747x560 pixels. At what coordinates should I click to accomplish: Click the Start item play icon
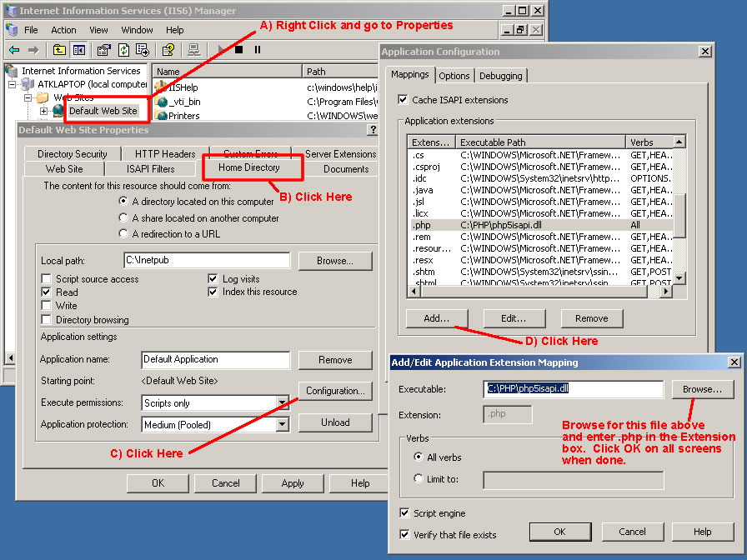[x=221, y=49]
